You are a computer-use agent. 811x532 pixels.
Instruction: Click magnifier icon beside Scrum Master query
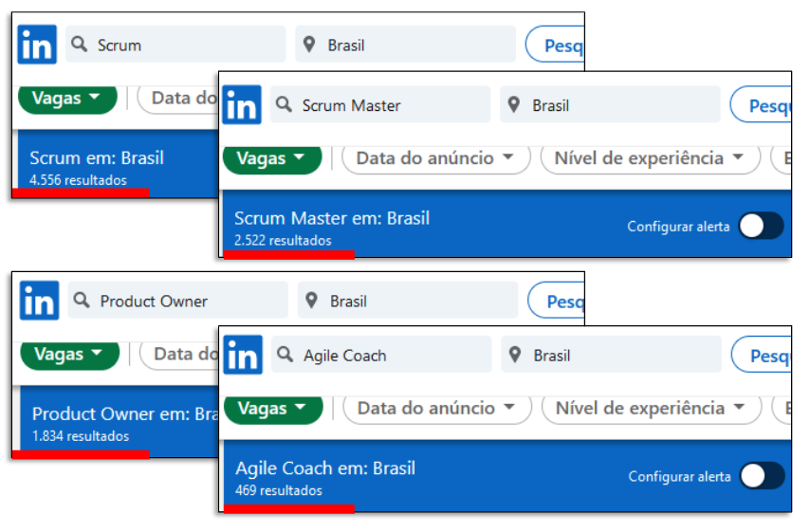(285, 104)
